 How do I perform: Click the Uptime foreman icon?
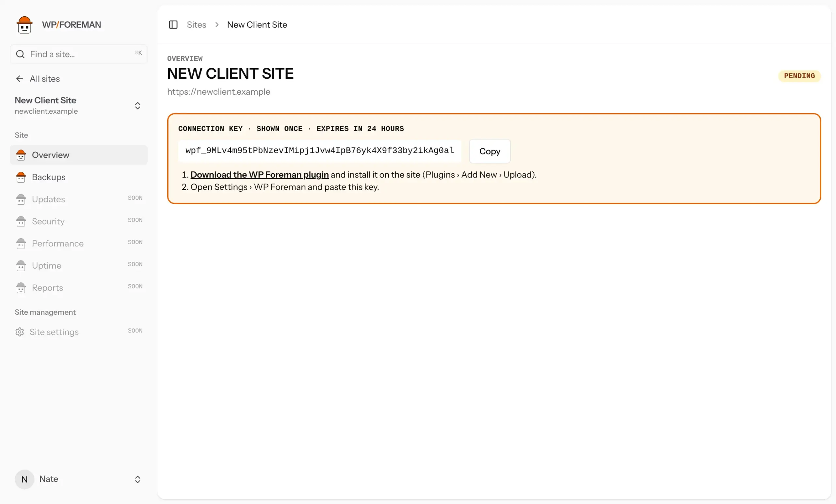21,266
